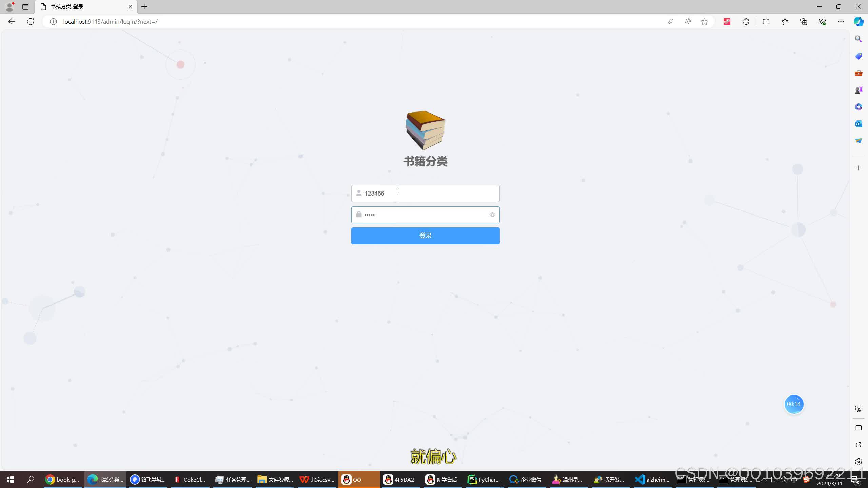Open the Collections icon

(804, 22)
